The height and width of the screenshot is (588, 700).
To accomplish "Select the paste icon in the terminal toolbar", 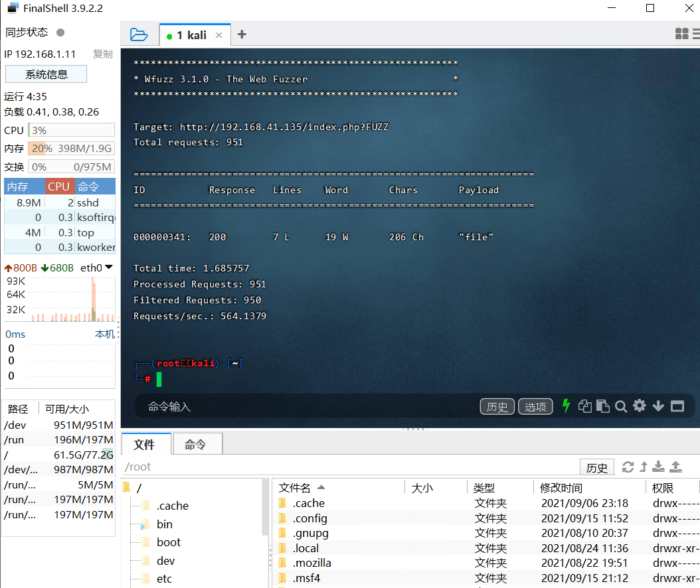I will (x=602, y=405).
